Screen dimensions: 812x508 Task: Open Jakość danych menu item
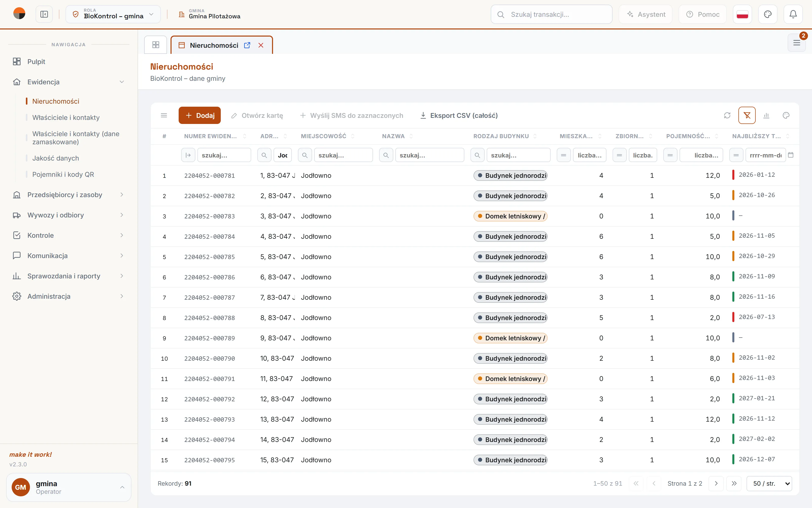pyautogui.click(x=56, y=158)
